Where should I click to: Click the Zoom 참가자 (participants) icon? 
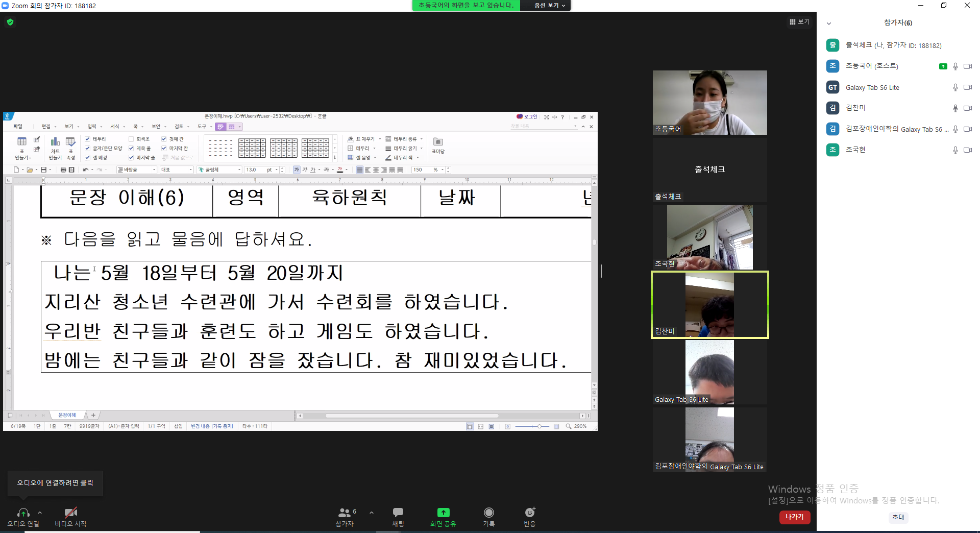click(x=345, y=512)
